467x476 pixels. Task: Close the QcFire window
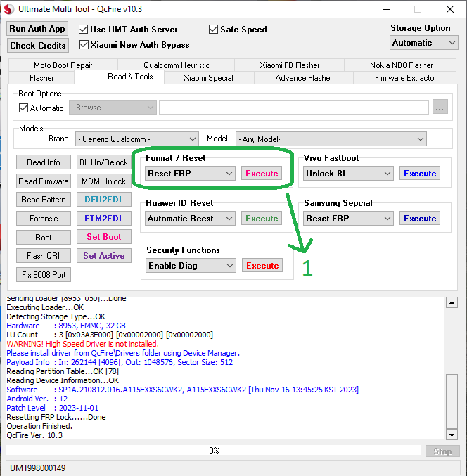pos(450,9)
